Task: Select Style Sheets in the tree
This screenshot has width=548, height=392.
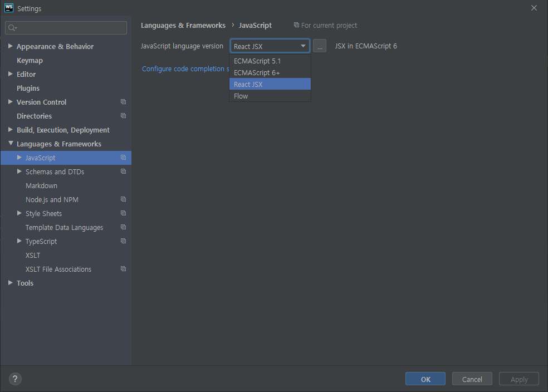Action: point(43,213)
